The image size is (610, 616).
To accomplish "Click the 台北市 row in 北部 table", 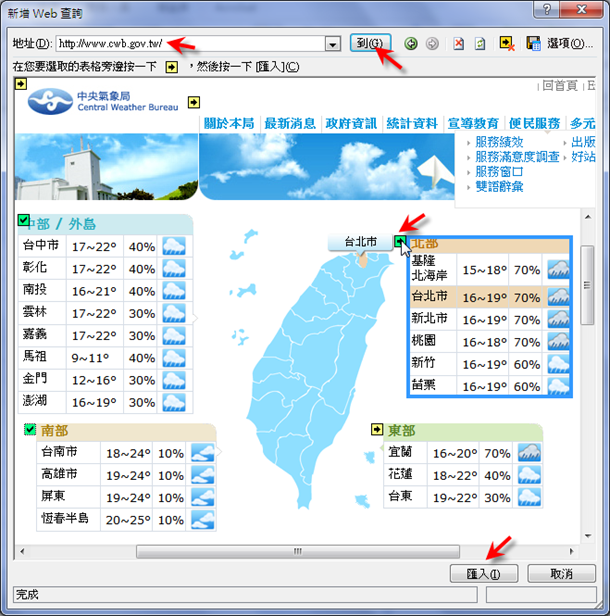I will [490, 297].
